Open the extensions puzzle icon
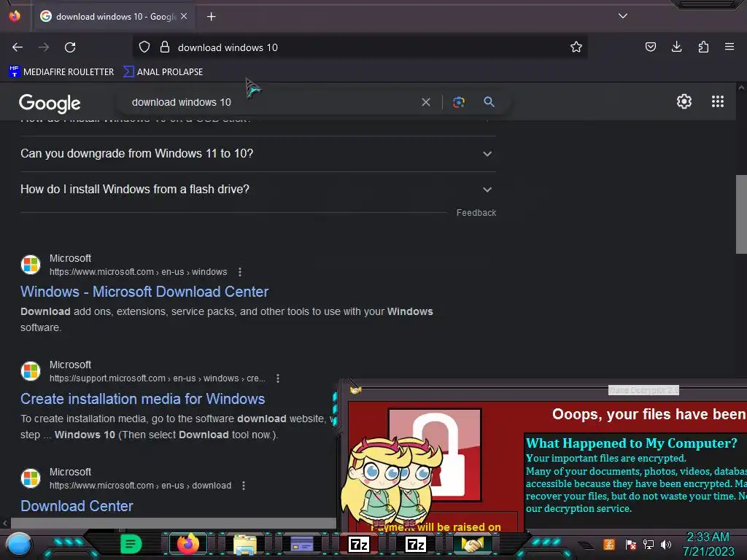Image resolution: width=747 pixels, height=560 pixels. 703,47
